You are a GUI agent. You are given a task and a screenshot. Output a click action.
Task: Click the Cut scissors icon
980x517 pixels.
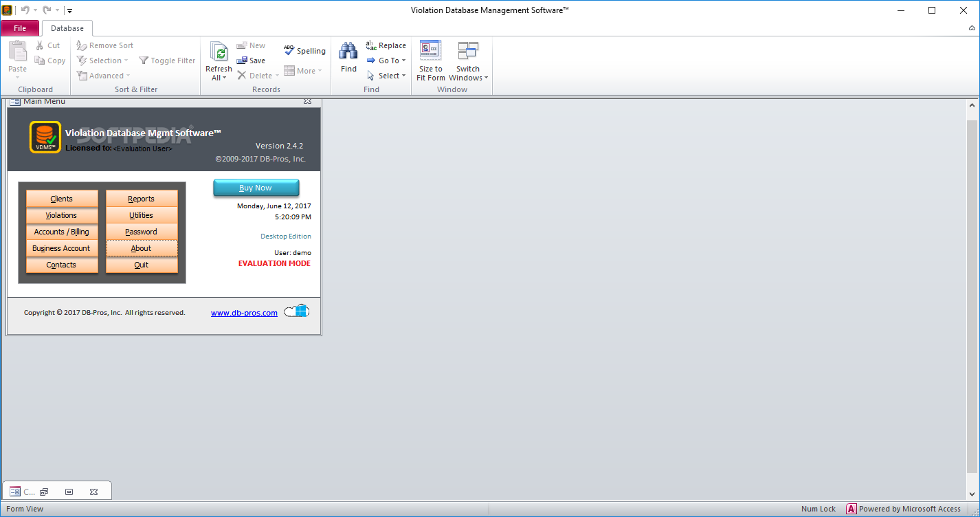point(40,45)
